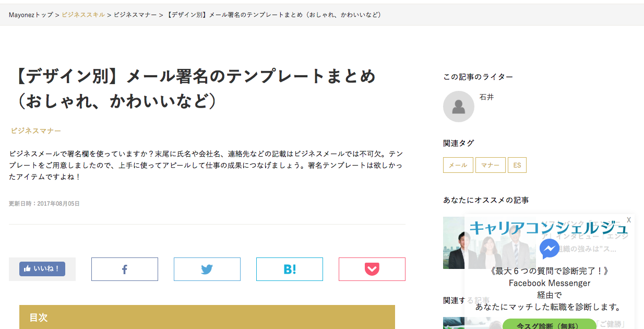Select the ES tag

click(x=517, y=165)
